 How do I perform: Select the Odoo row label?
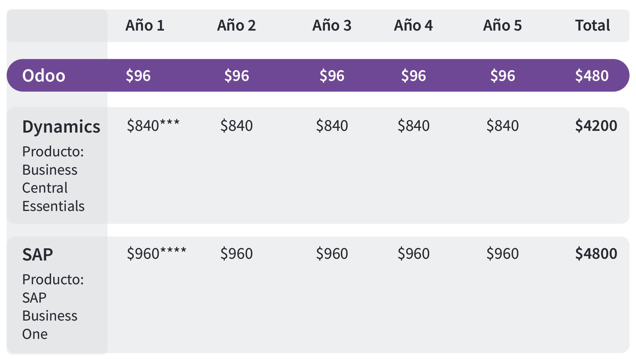coord(44,76)
